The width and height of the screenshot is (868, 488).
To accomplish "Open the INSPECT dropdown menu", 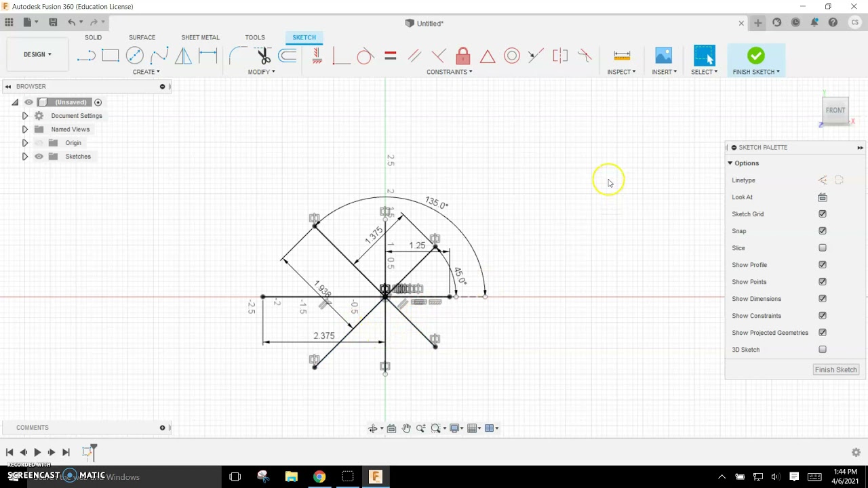I will click(x=621, y=72).
